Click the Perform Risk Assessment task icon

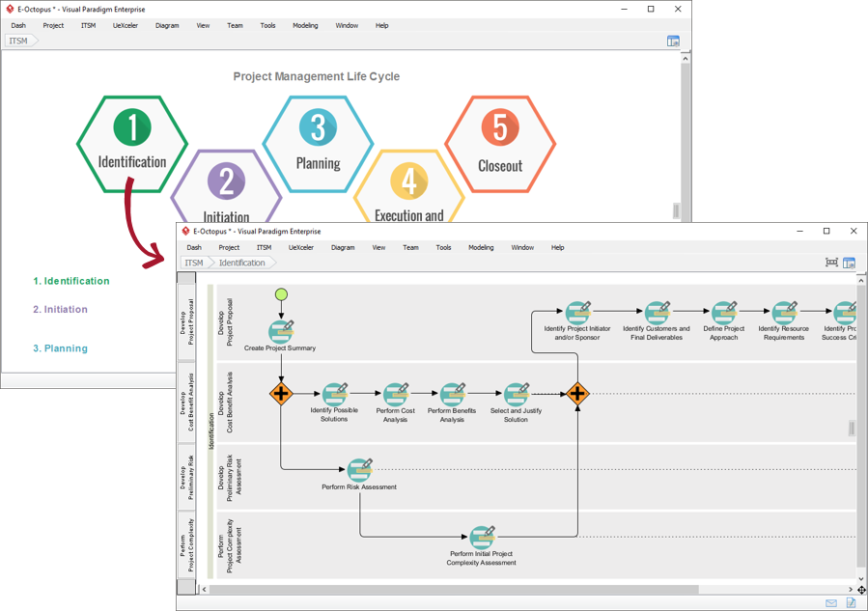359,469
